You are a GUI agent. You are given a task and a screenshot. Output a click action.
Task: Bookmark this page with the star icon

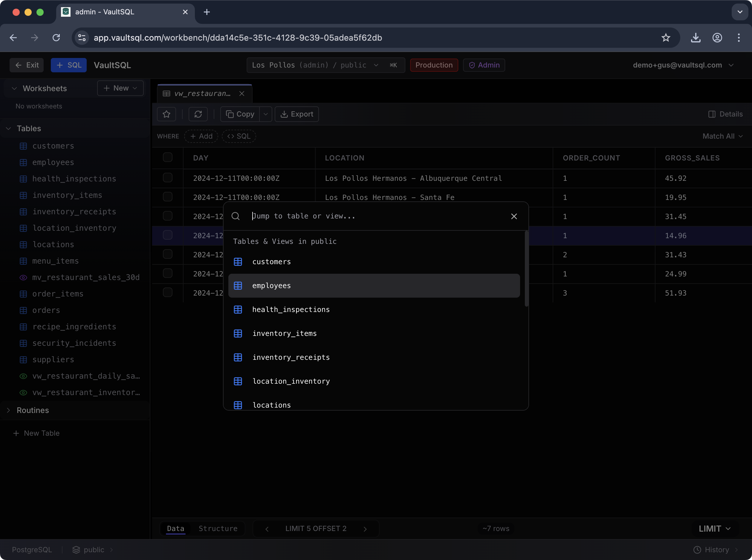click(x=666, y=38)
